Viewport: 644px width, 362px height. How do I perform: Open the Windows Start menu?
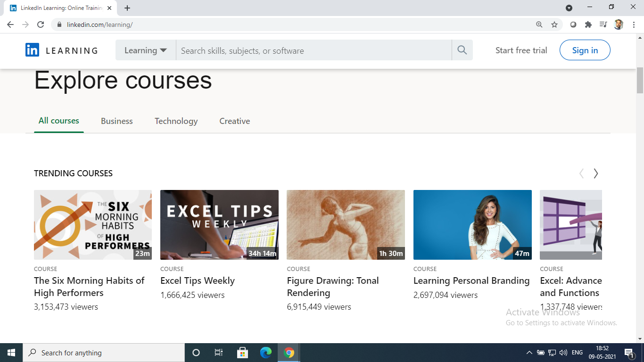click(x=11, y=353)
